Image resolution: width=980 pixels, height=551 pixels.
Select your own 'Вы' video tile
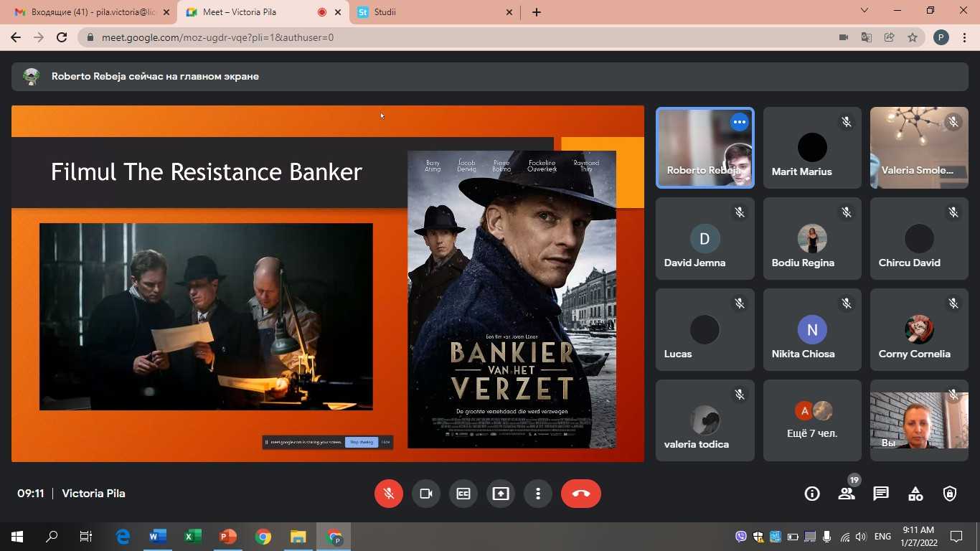pyautogui.click(x=919, y=420)
